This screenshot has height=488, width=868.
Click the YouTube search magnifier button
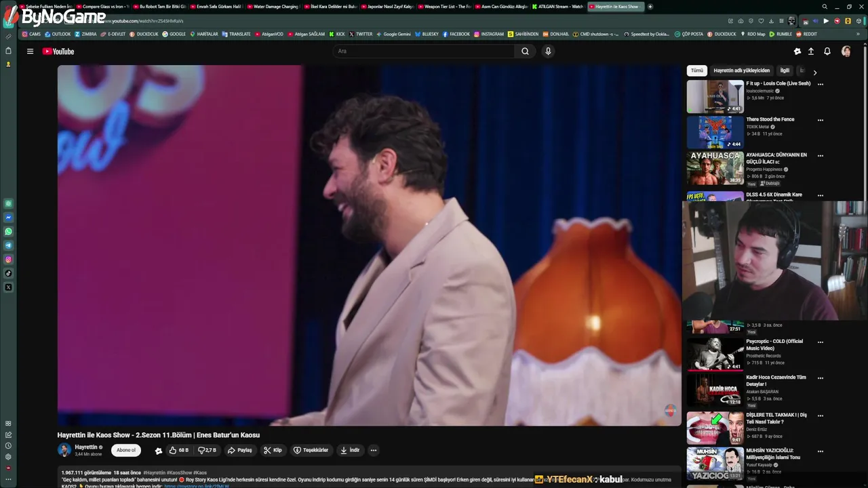click(525, 52)
